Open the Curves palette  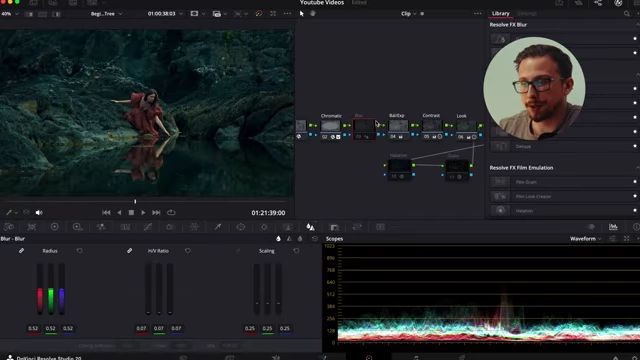point(147,227)
